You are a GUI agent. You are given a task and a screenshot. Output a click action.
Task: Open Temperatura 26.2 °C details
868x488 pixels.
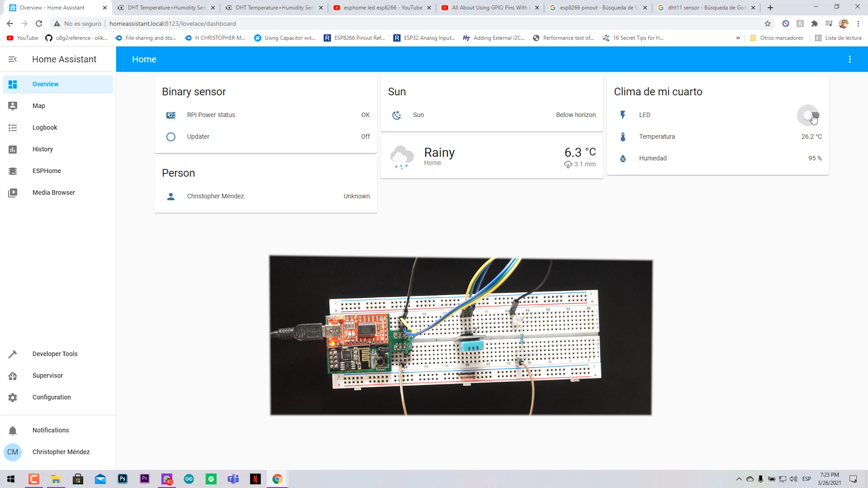718,136
